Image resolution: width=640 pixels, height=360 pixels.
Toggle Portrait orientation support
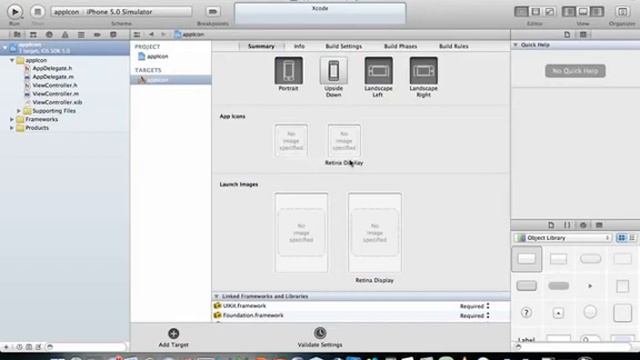[x=289, y=71]
